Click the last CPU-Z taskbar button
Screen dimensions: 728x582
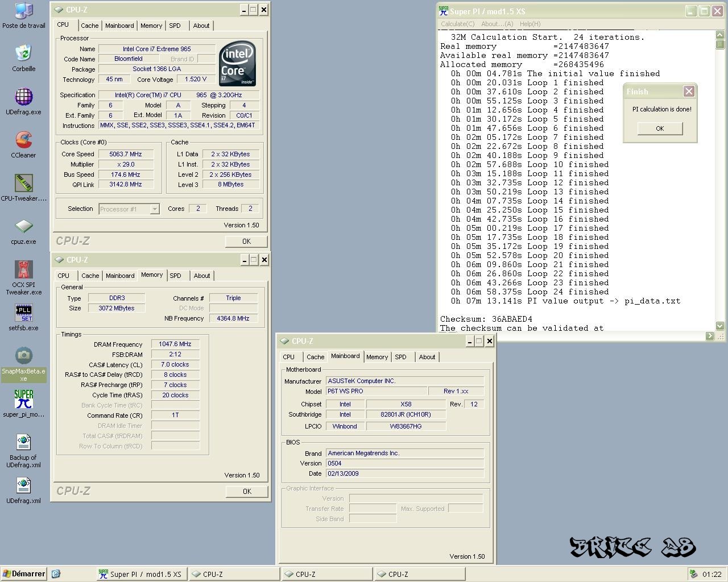419,574
